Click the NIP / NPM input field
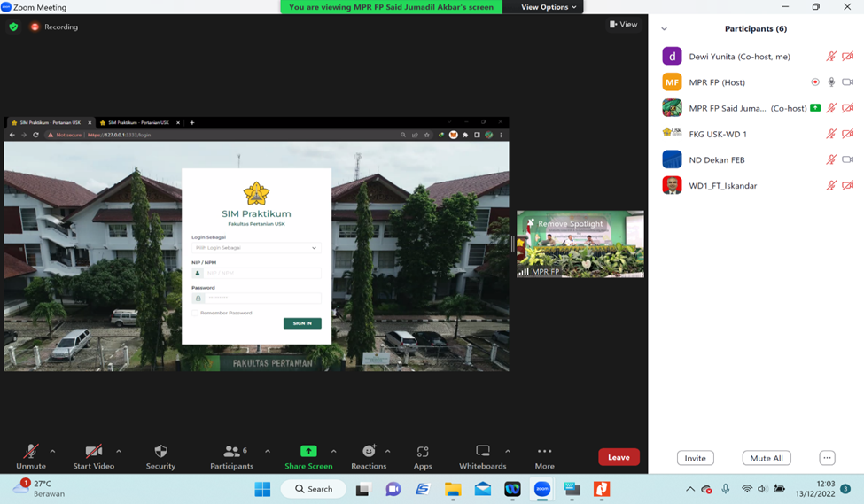Screen dimensions: 864x504 point(256,273)
